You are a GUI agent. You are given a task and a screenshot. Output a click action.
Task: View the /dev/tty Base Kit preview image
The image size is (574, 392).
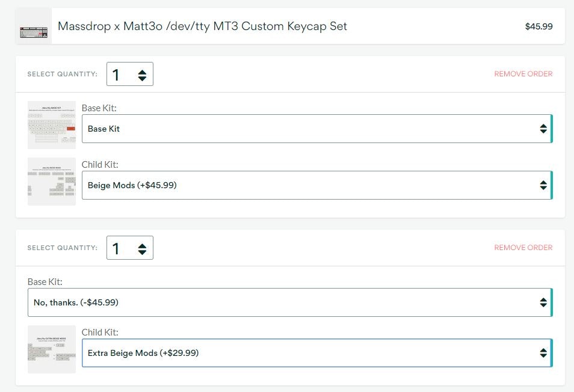point(52,125)
